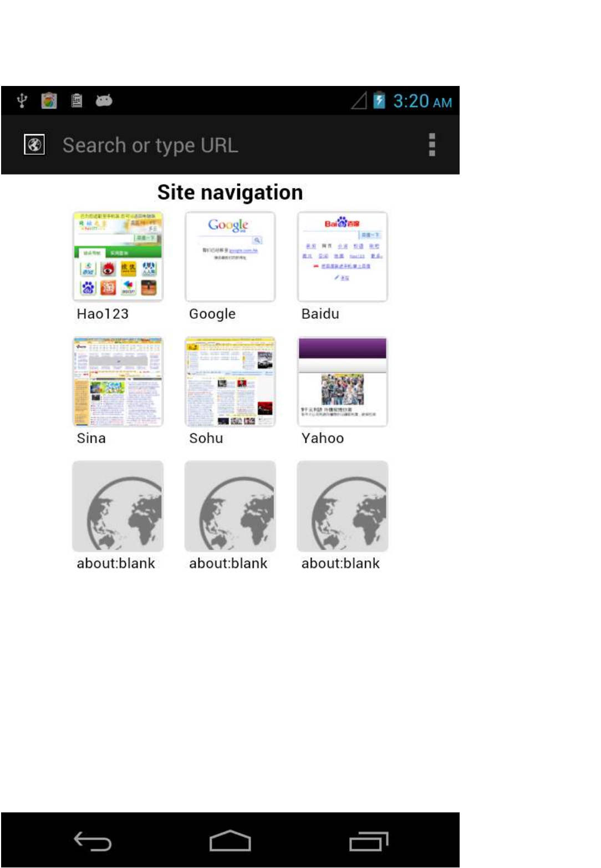Tap the Android Home navigation button
The width and height of the screenshot is (601, 868).
(230, 841)
